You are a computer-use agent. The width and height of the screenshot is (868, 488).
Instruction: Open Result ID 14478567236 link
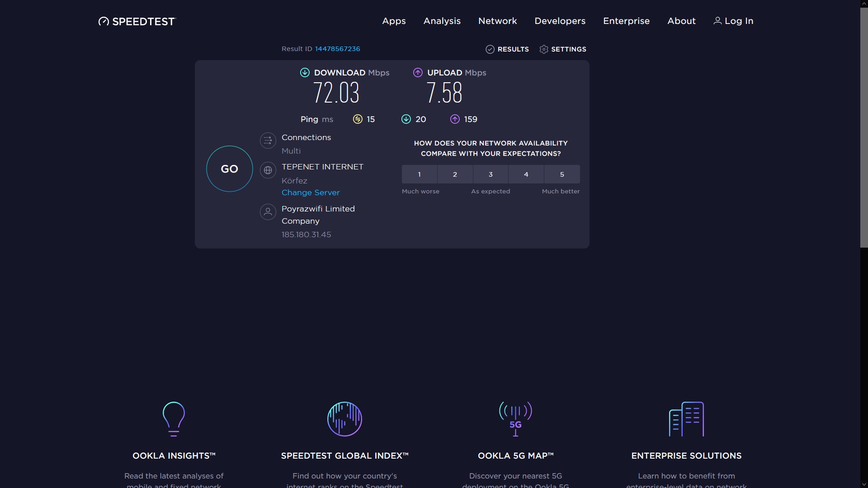pos(337,49)
